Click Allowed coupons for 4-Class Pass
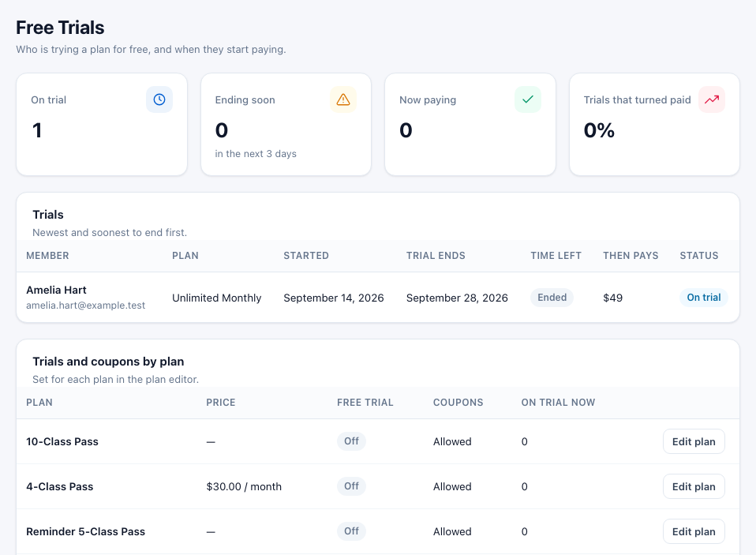Screen dimensions: 756x555 [451, 486]
